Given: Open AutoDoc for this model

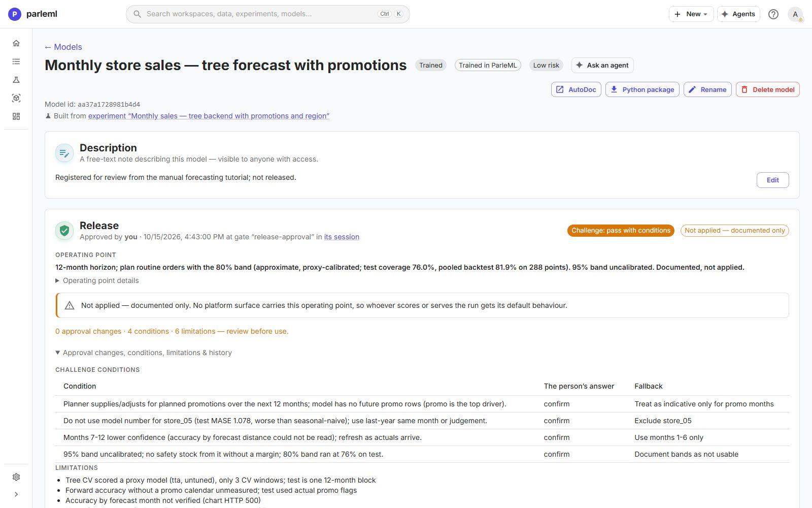Looking at the screenshot, I should tap(576, 89).
